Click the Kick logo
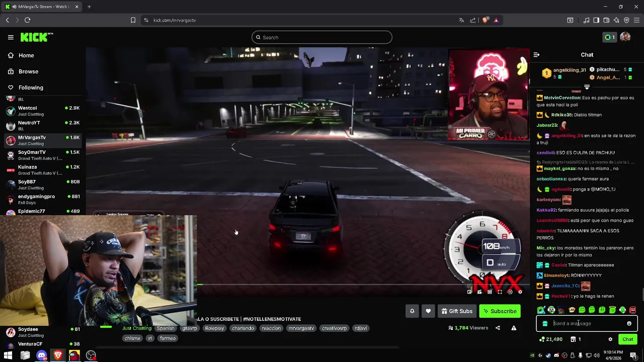644x362 pixels. 36,37
